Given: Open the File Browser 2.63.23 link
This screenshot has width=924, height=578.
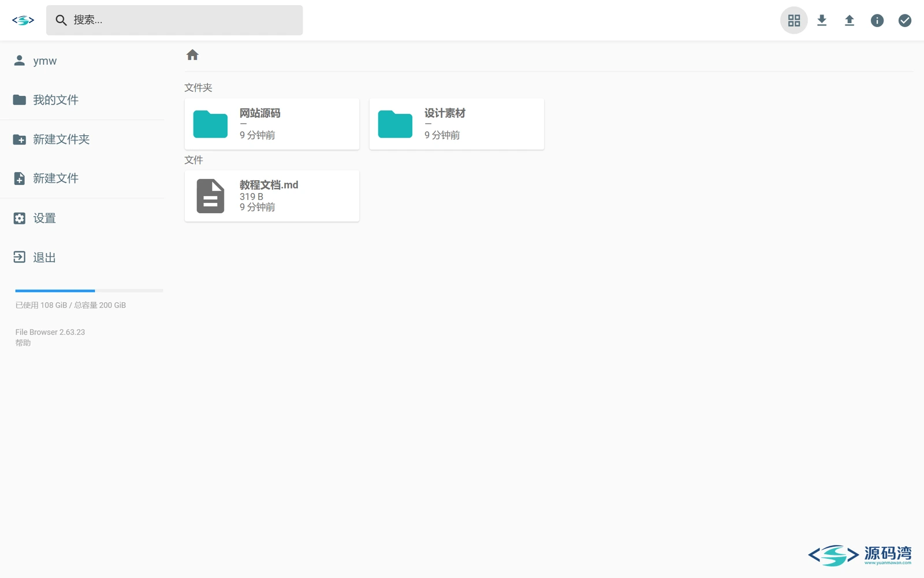Looking at the screenshot, I should coord(50,332).
